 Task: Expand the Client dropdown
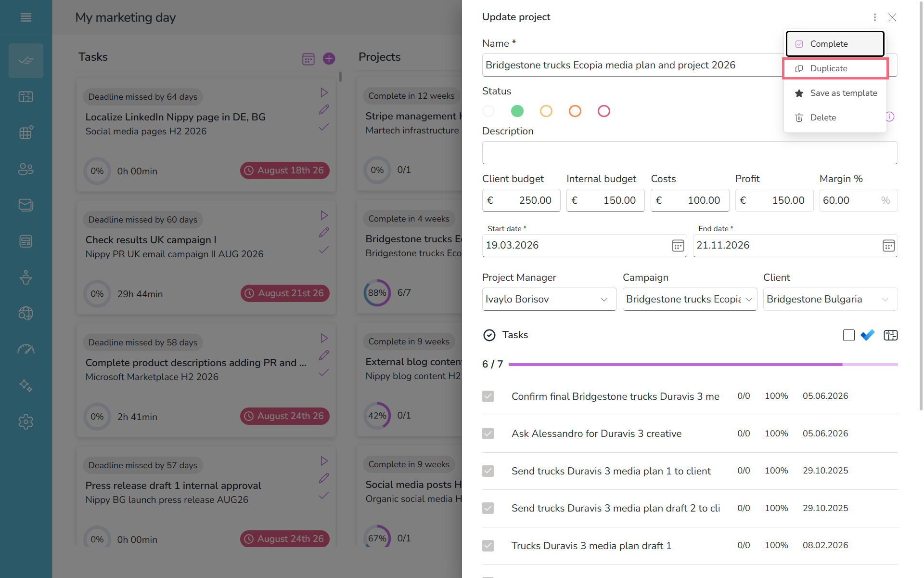[x=830, y=299]
